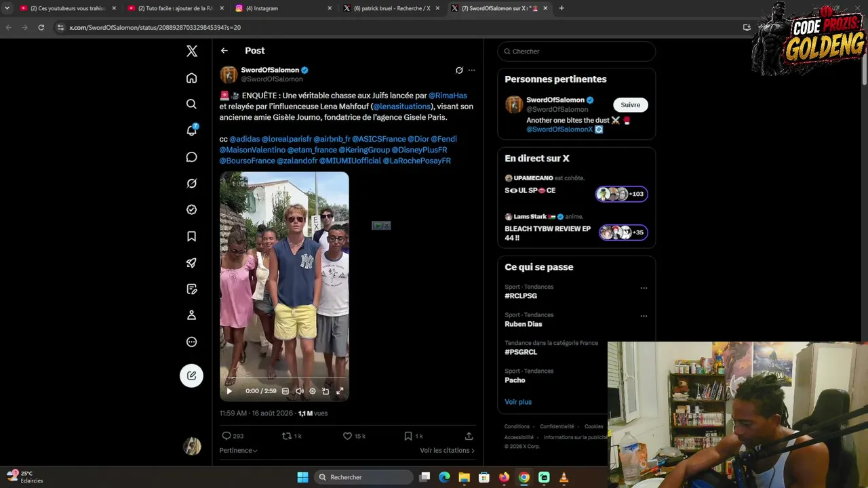This screenshot has width=868, height=488.
Task: Open the notepad pencil icon in sidebar
Action: click(x=192, y=289)
